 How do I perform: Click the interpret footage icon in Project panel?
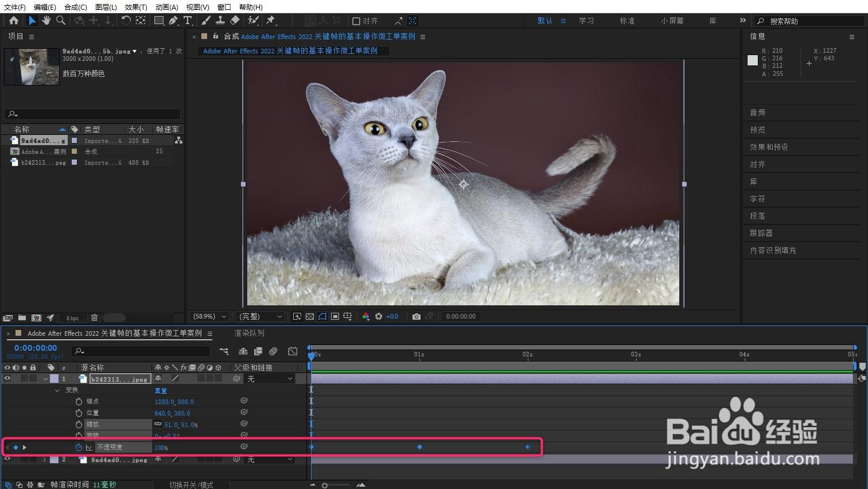click(7, 317)
